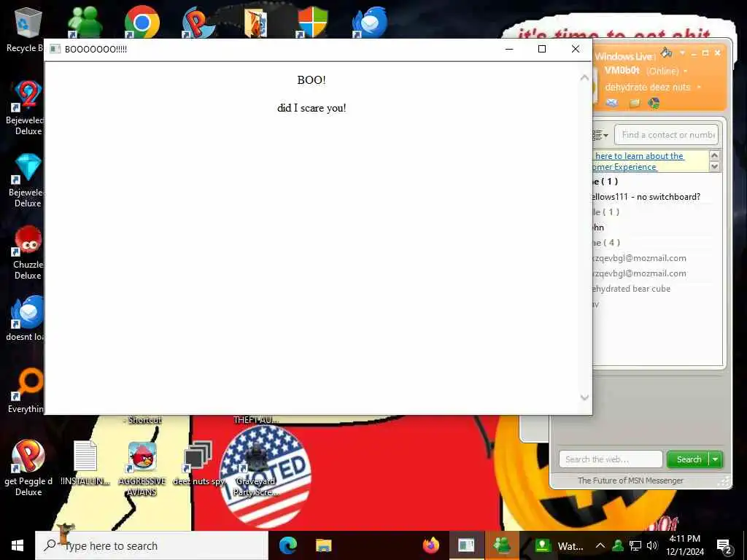
Task: Open the Windows Security shield desktop shortcut
Action: click(312, 22)
